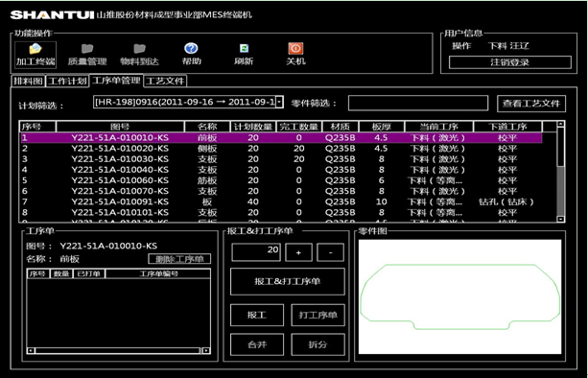Click the 已打单 column header
Screen dimensions: 588x378
(x=89, y=273)
